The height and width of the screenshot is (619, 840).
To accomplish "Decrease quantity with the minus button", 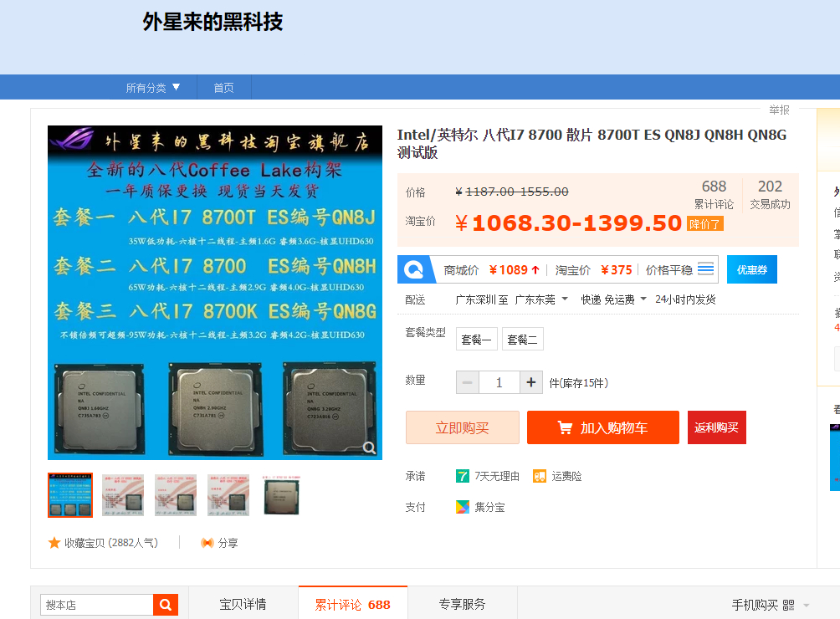I will 467,382.
